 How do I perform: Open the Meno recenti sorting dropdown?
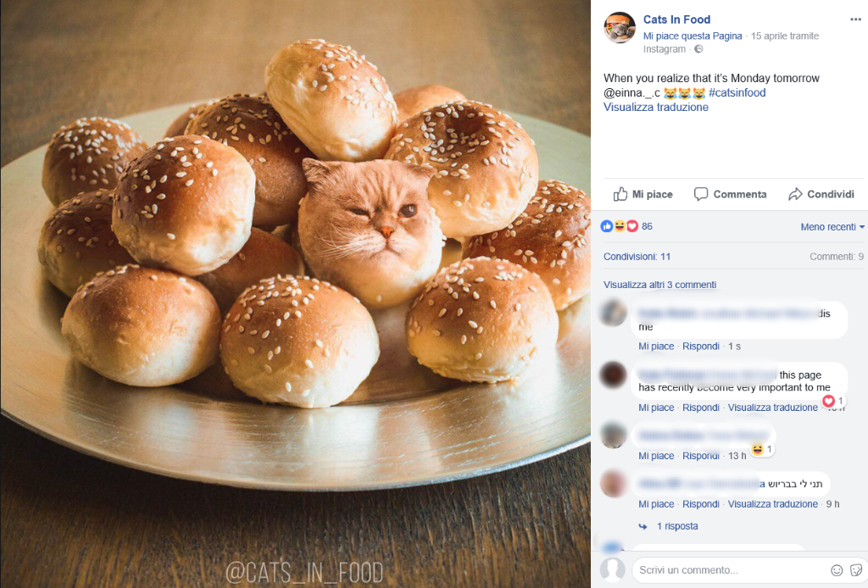tap(832, 227)
